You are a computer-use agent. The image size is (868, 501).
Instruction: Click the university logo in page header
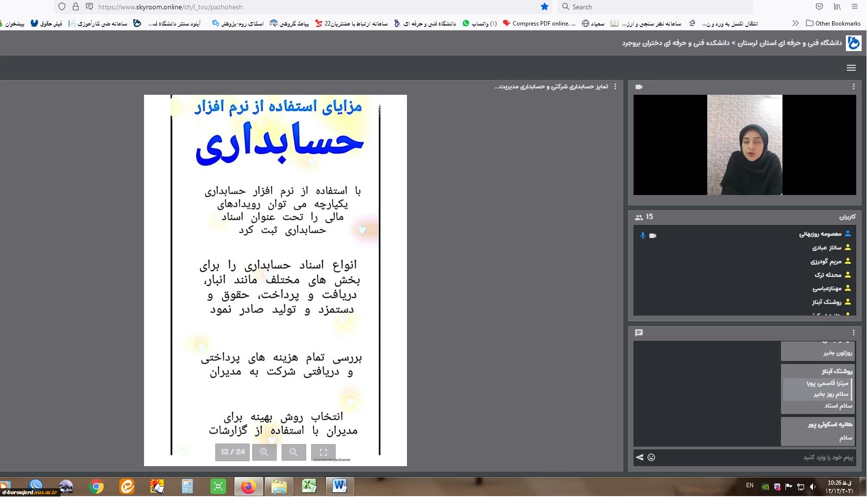coord(854,43)
